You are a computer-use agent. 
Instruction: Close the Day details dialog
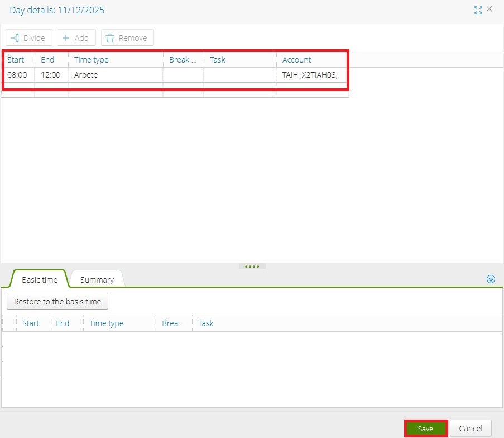489,9
